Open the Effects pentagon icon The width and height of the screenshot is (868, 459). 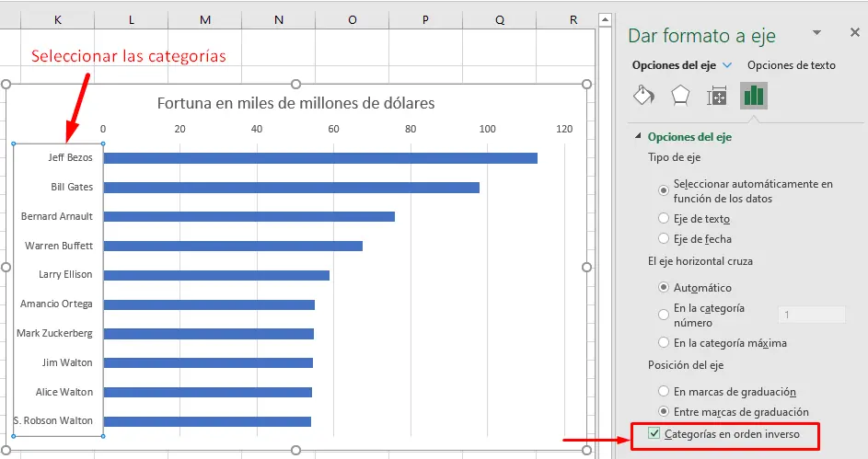[x=680, y=96]
